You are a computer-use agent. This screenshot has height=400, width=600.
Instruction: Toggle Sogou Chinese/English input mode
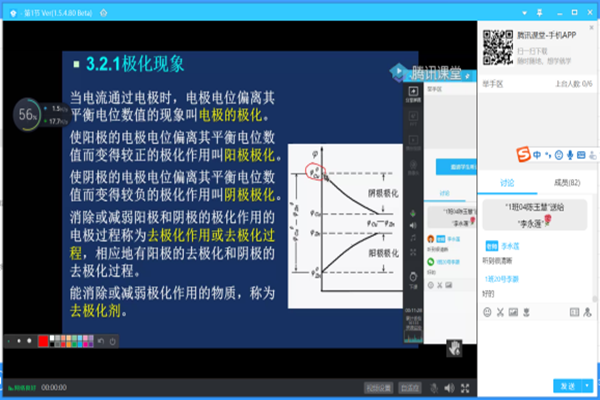coord(537,154)
